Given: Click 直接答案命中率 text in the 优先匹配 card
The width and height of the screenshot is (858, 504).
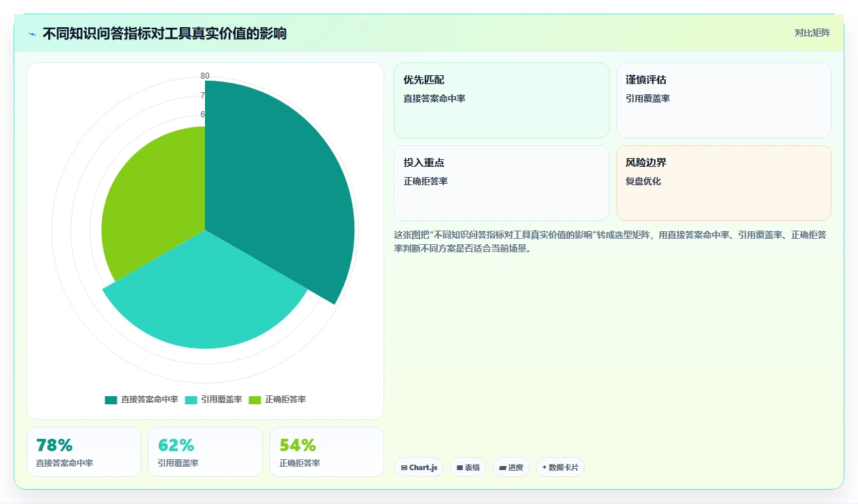Looking at the screenshot, I should (x=434, y=98).
